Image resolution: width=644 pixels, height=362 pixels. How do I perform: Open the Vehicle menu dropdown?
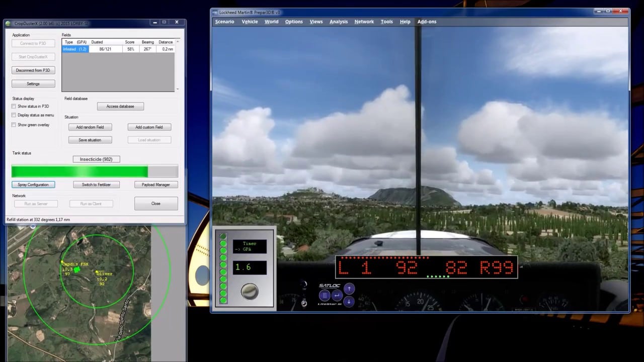point(250,22)
